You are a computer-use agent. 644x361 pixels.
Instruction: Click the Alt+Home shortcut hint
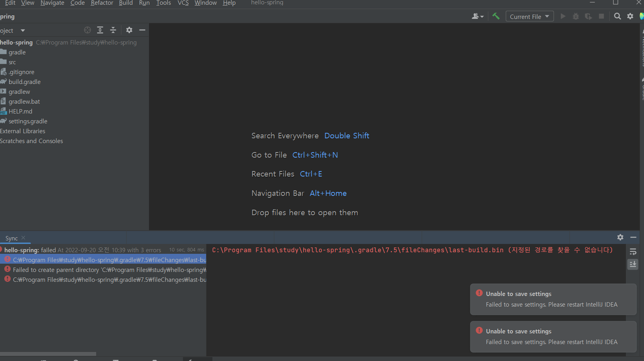[328, 193]
